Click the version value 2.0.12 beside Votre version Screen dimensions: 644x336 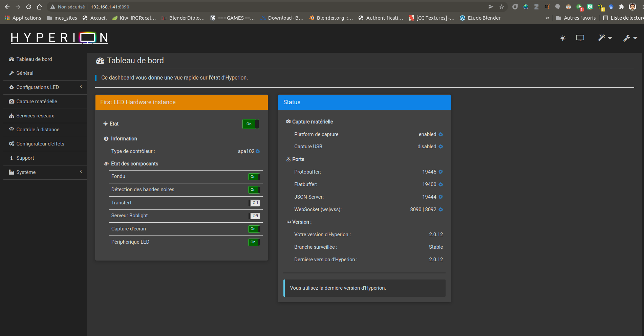point(436,234)
